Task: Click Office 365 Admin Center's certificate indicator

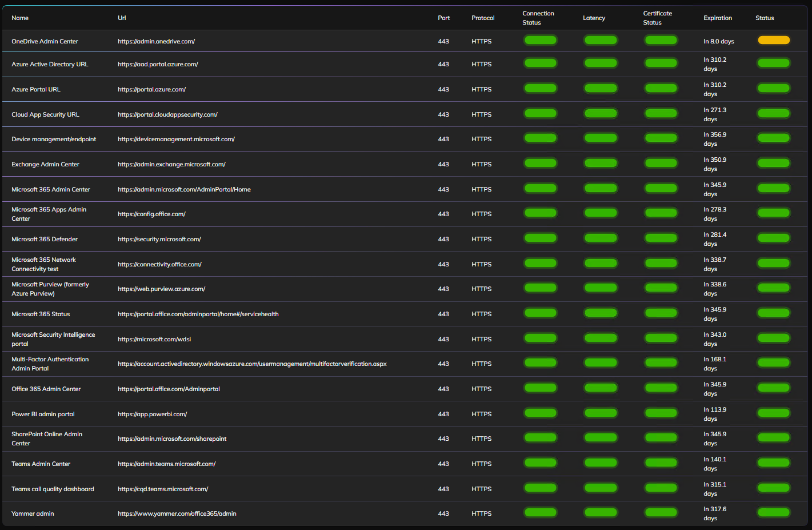Action: pyautogui.click(x=661, y=388)
